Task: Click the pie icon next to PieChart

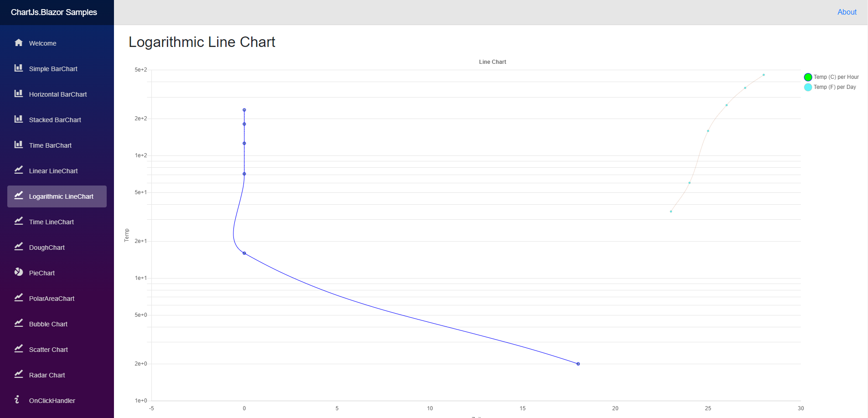Action: [19, 273]
